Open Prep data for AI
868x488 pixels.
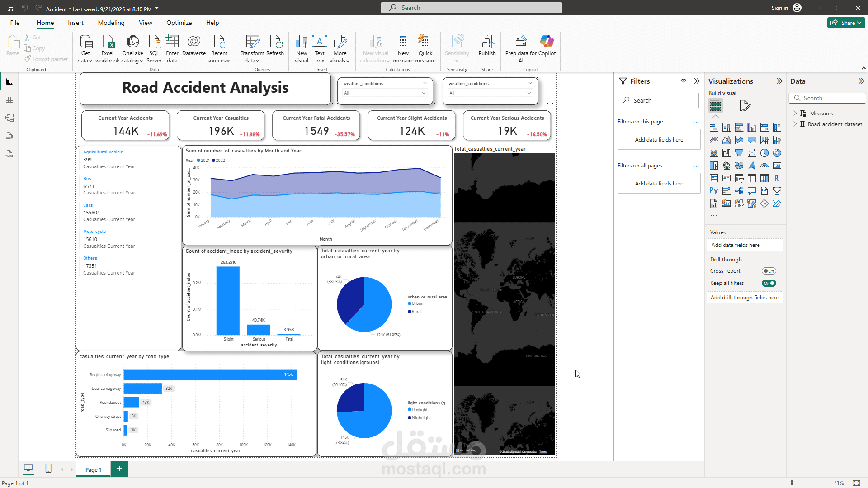tap(521, 49)
